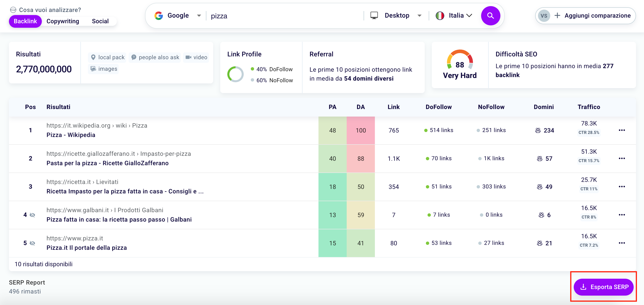Screen dimensions: 644x305
Task: Click the desktop monitor device icon
Action: [374, 16]
